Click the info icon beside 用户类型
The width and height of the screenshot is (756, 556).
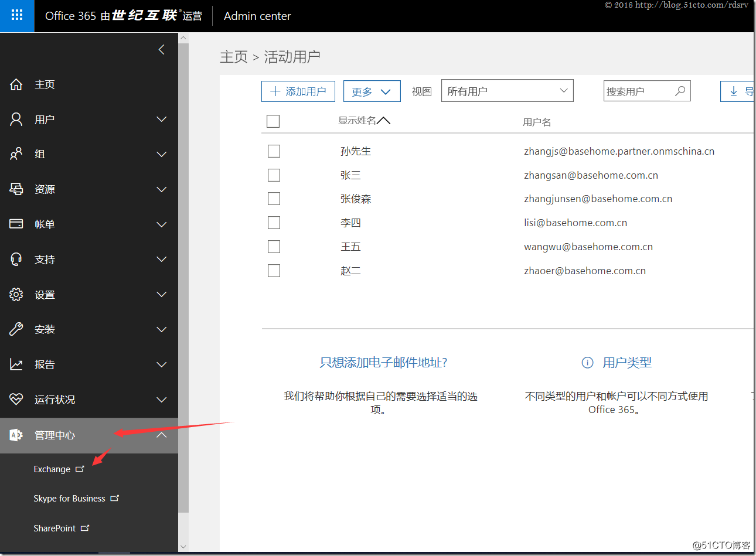(587, 363)
